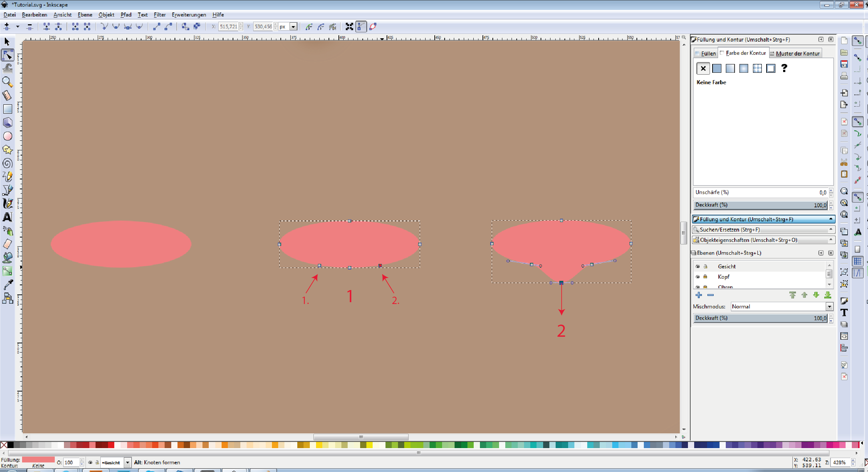Image resolution: width=868 pixels, height=472 pixels.
Task: Make selected segments straight lines
Action: [x=157, y=26]
